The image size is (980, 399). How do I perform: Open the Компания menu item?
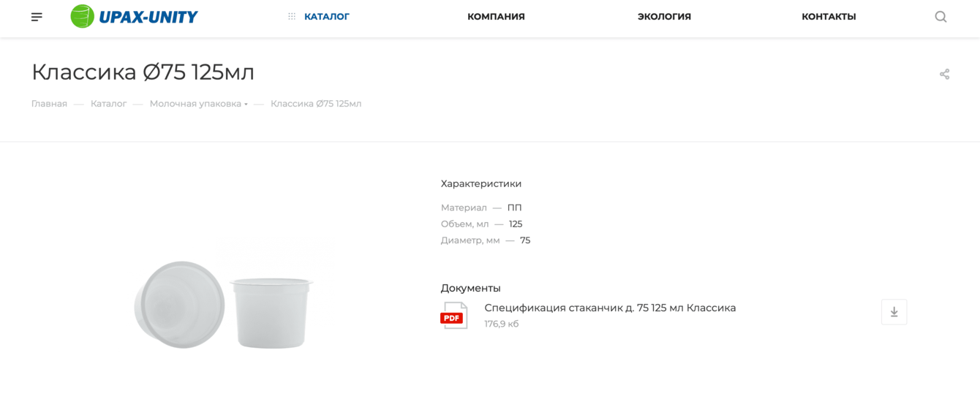click(496, 17)
